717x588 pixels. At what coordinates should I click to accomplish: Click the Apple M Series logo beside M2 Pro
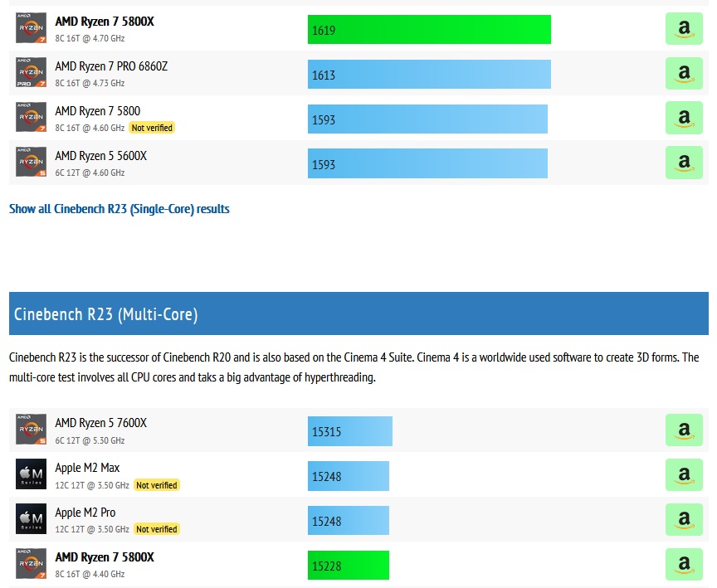pos(31,518)
